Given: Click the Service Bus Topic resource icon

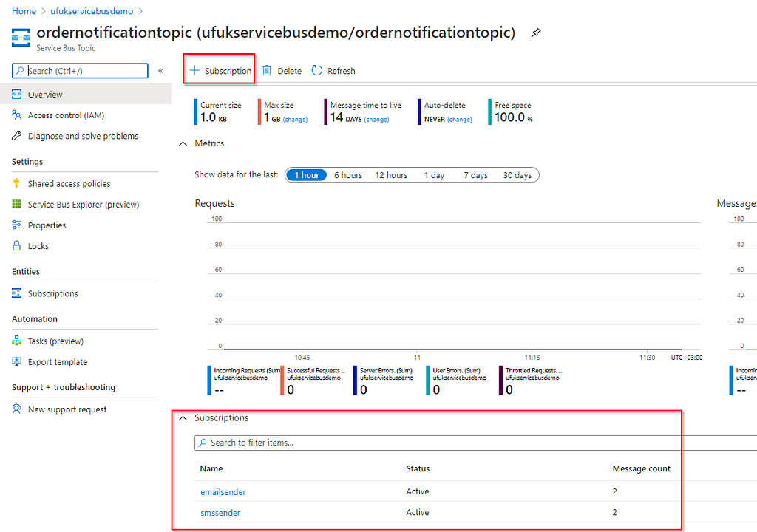Looking at the screenshot, I should (21, 38).
